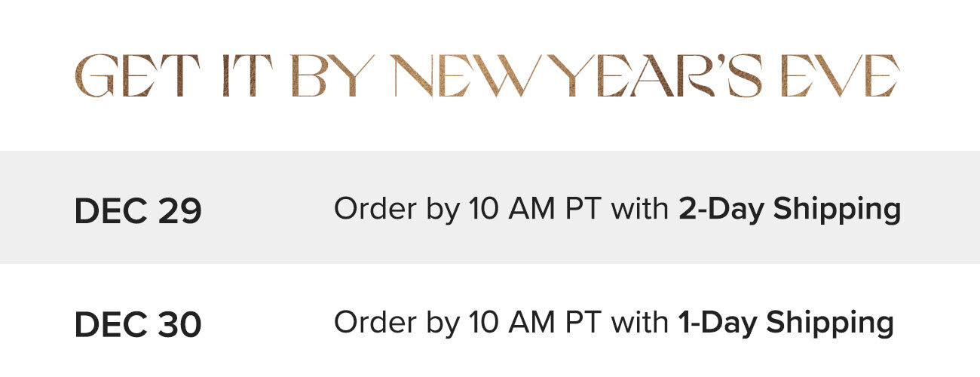Screen dimensions: 980x377
Task: Click the number 29 in the date label
Action: (x=179, y=213)
